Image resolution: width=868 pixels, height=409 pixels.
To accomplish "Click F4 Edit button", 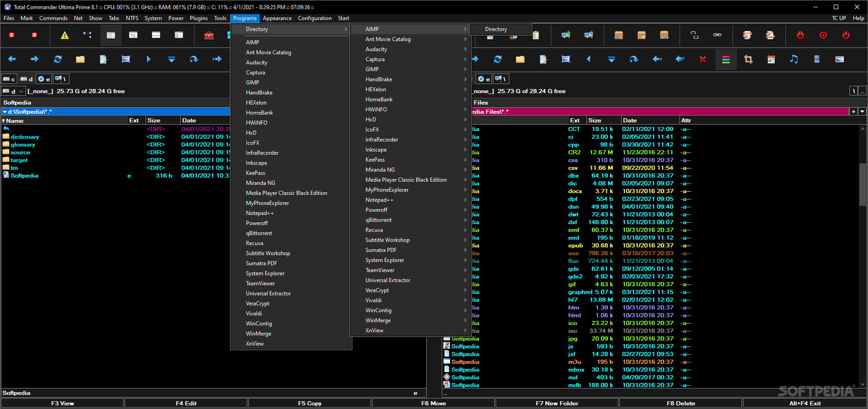I will pyautogui.click(x=186, y=403).
